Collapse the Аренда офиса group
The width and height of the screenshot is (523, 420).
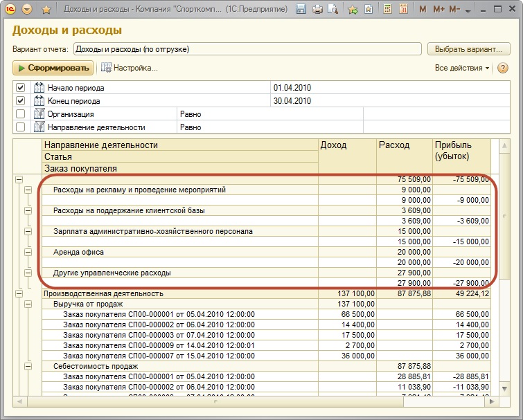coord(28,252)
